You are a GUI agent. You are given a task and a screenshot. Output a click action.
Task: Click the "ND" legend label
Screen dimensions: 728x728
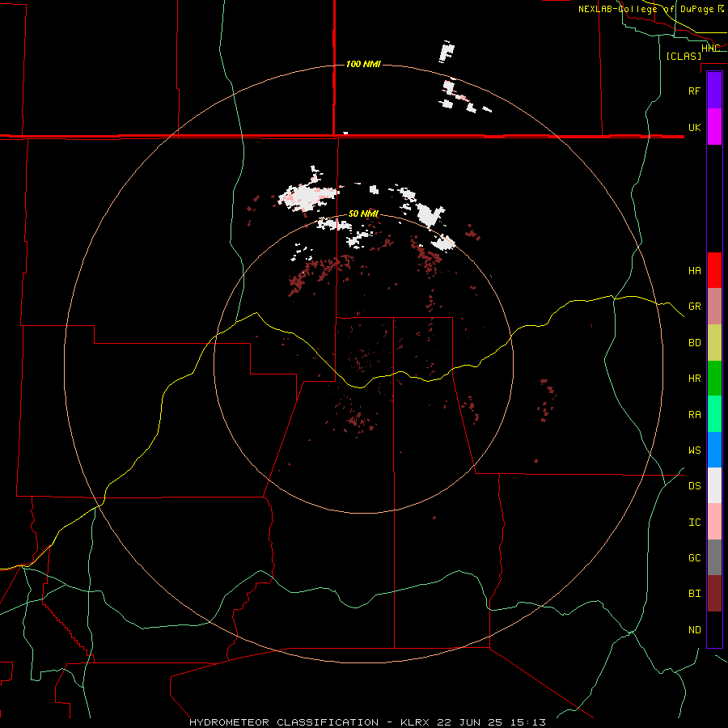pyautogui.click(x=694, y=629)
